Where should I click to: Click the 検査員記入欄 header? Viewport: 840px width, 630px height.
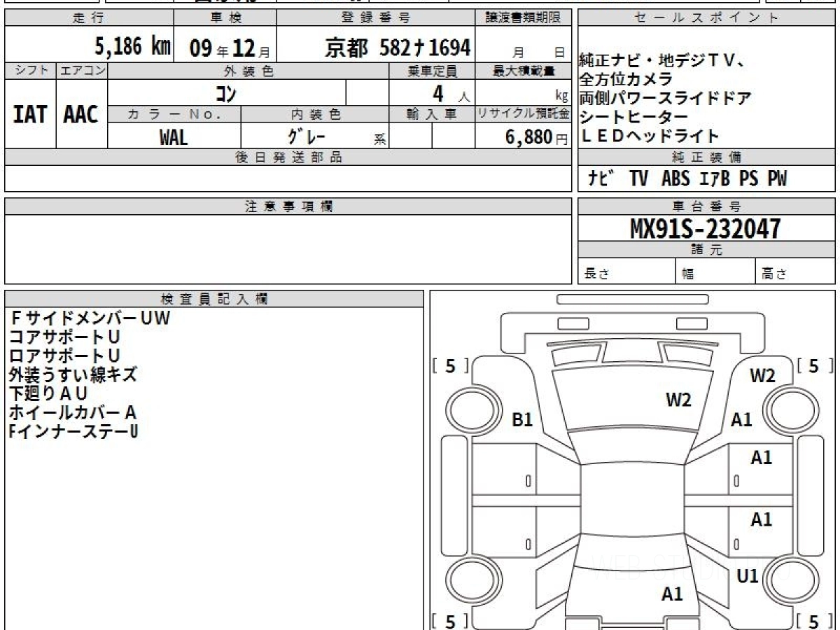(x=214, y=299)
